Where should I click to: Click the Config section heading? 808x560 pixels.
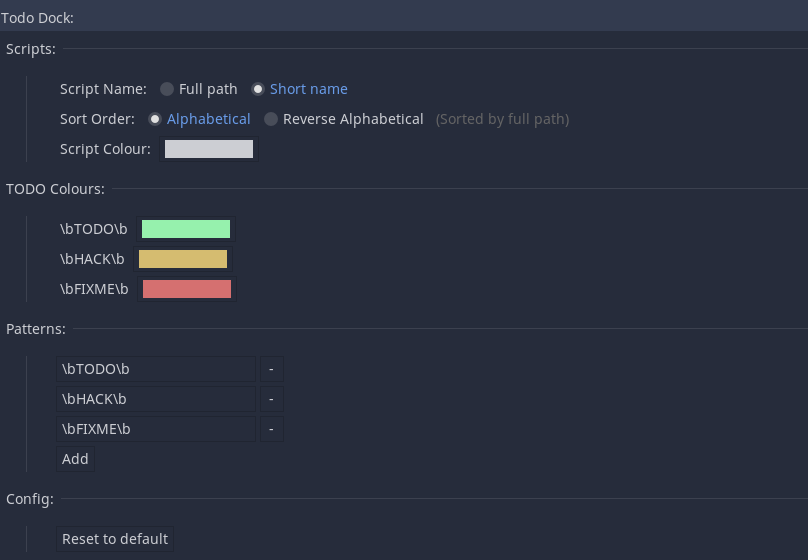click(30, 499)
